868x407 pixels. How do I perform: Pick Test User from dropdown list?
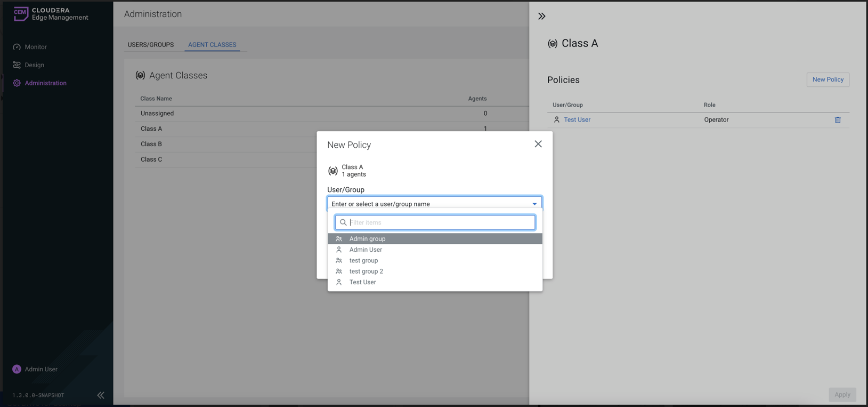362,282
